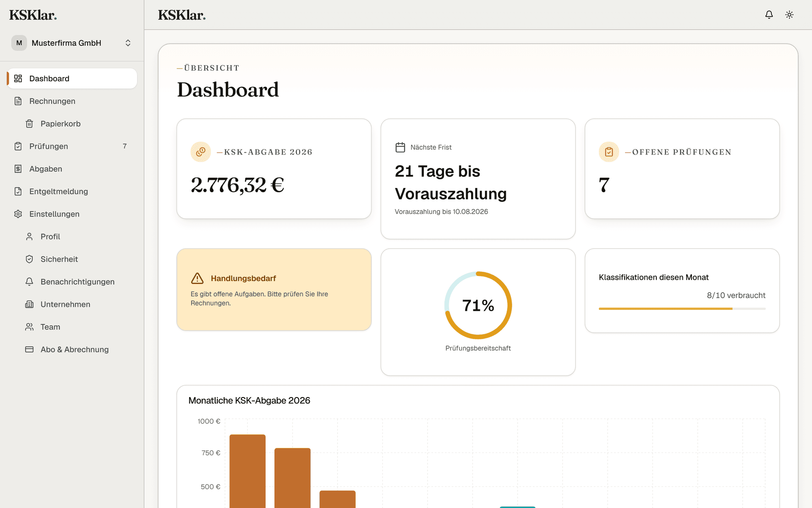Go to Dashboard in sidebar
The image size is (812, 508).
pyautogui.click(x=72, y=78)
